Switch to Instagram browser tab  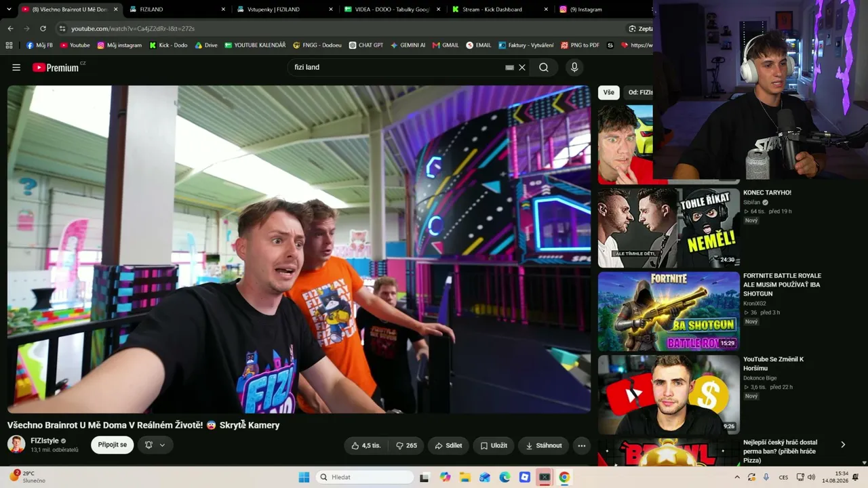point(604,9)
